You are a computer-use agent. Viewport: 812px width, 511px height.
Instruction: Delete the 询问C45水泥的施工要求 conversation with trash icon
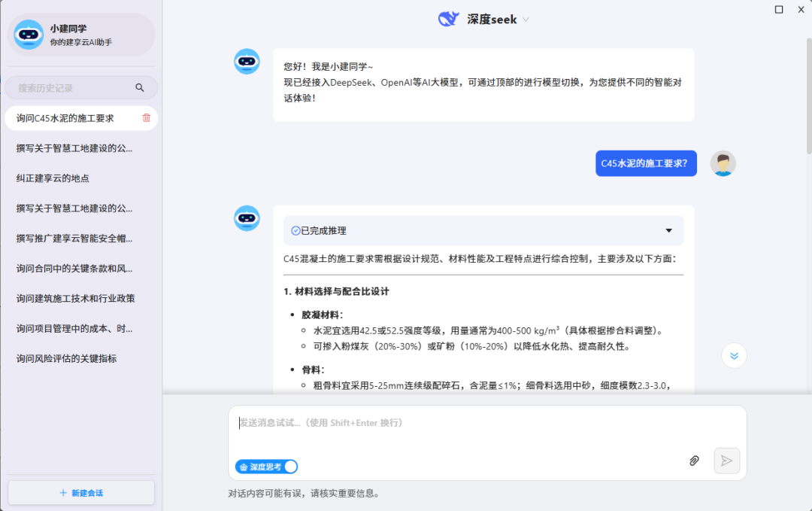(147, 118)
